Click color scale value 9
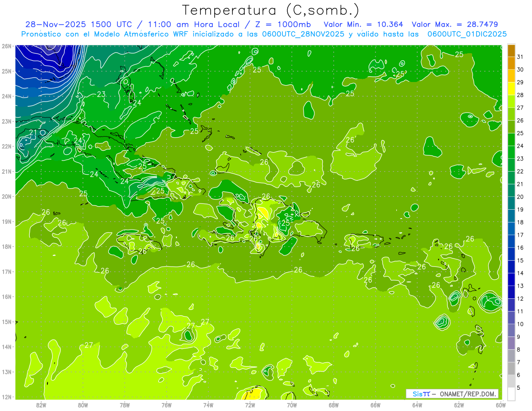Viewport: 532px width, 411px height. click(519, 337)
